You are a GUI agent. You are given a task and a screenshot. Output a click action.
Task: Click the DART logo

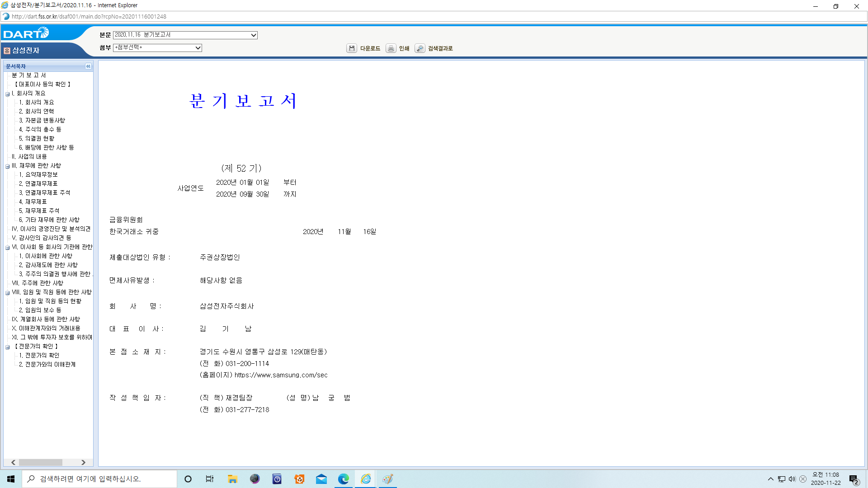tap(26, 33)
